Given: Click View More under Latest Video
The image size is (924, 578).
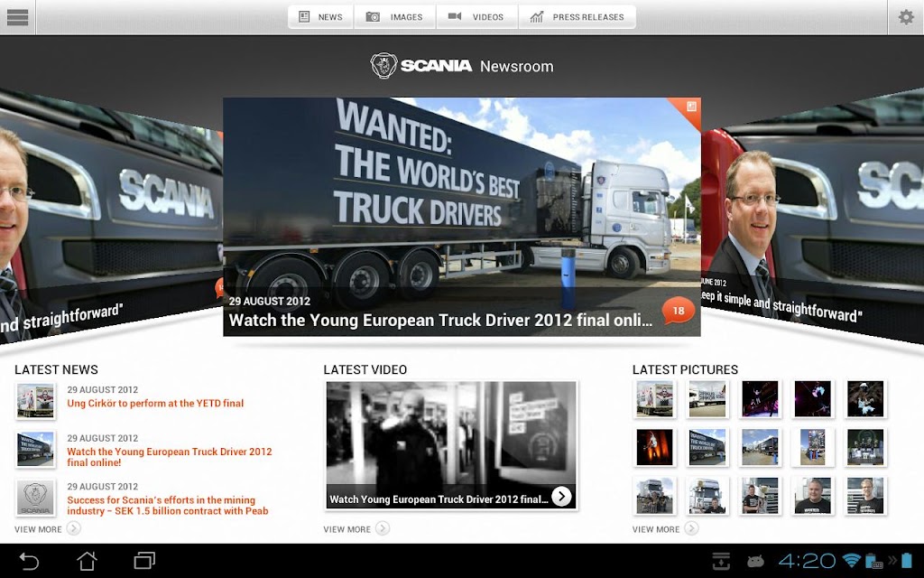Looking at the screenshot, I should (346, 529).
